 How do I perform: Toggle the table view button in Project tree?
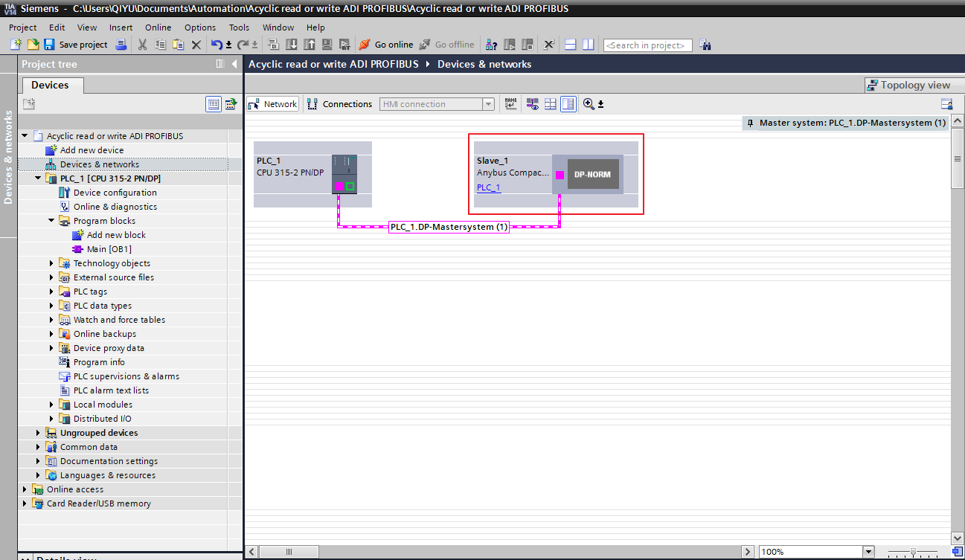[x=214, y=104]
